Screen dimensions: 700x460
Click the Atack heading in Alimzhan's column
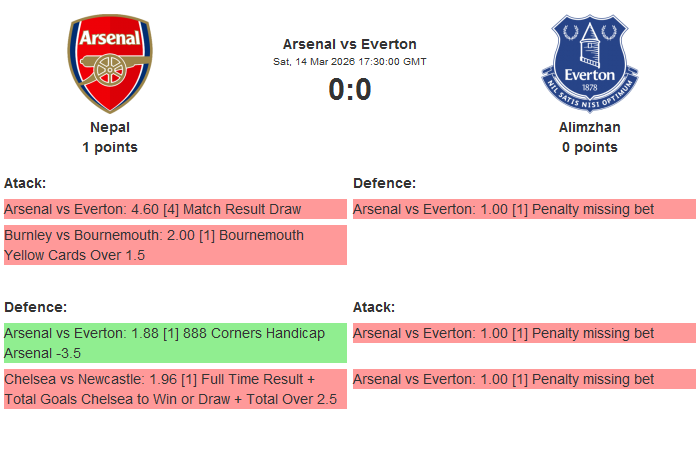[374, 307]
